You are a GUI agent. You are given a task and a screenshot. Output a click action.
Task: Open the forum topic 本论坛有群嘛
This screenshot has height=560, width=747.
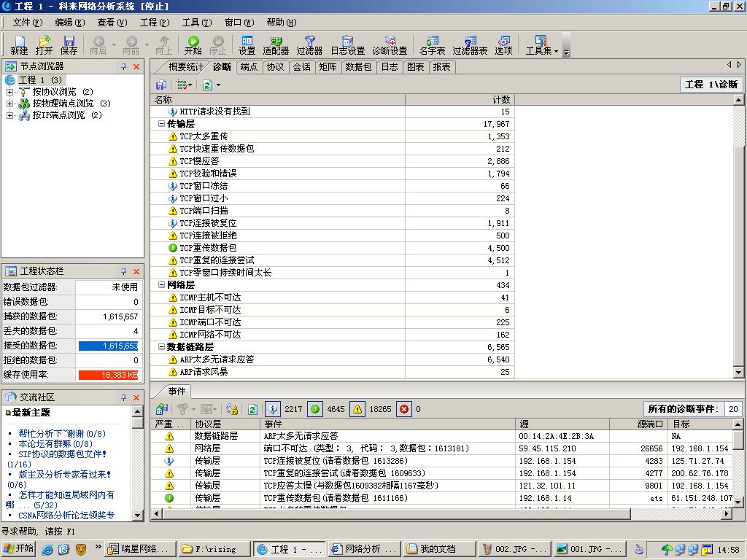pyautogui.click(x=55, y=443)
